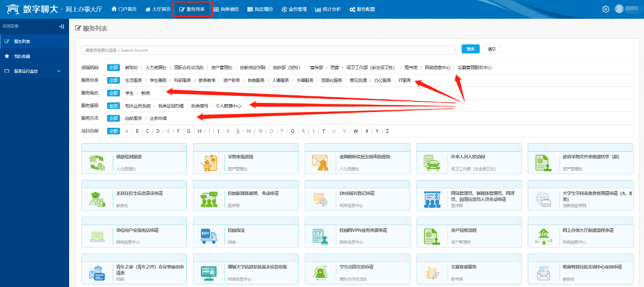Click the 采购审批流程 shopping cart icon

coord(209,163)
